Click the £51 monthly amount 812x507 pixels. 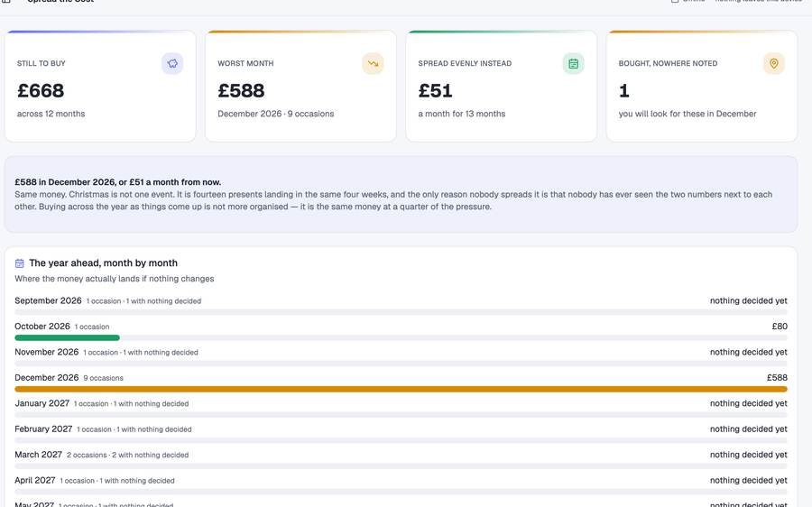435,90
